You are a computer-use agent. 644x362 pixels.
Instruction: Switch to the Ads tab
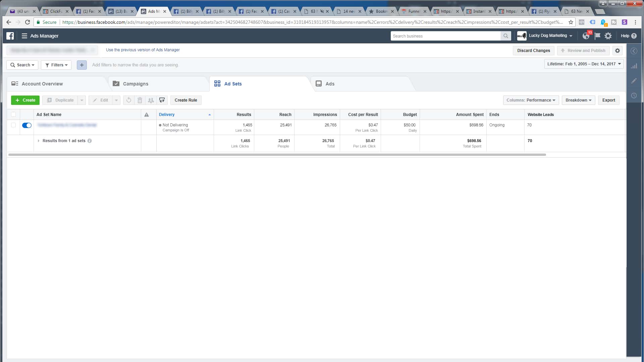(330, 84)
